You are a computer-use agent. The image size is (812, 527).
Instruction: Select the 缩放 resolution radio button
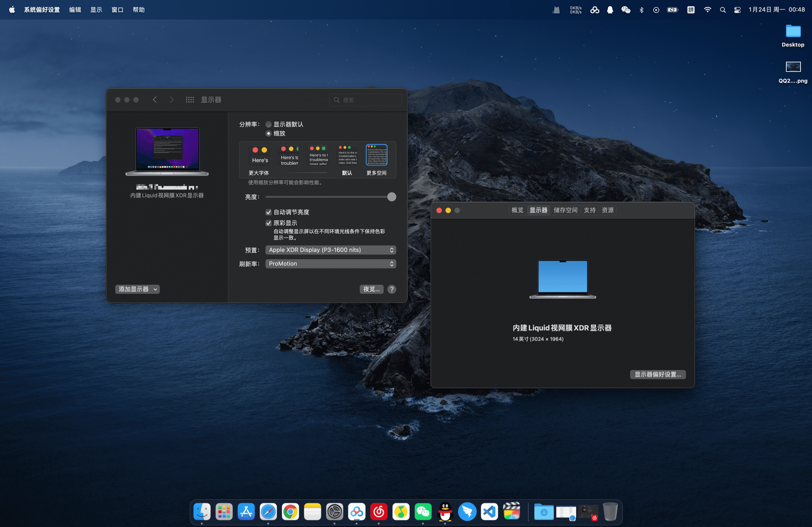pos(268,134)
